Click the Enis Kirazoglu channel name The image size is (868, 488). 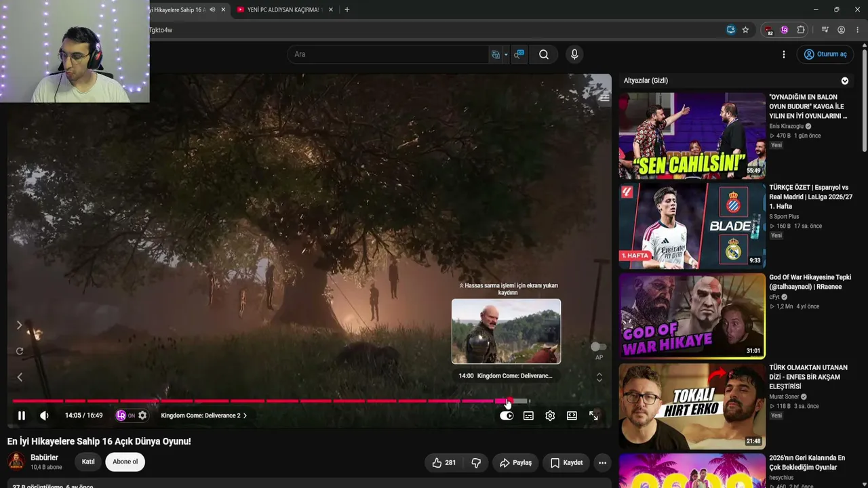787,126
